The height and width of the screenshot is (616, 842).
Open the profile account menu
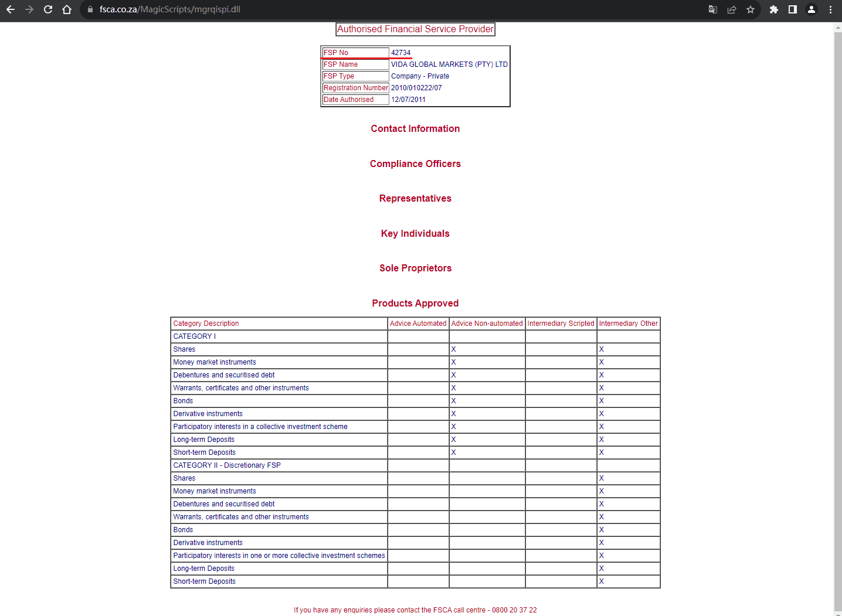812,9
